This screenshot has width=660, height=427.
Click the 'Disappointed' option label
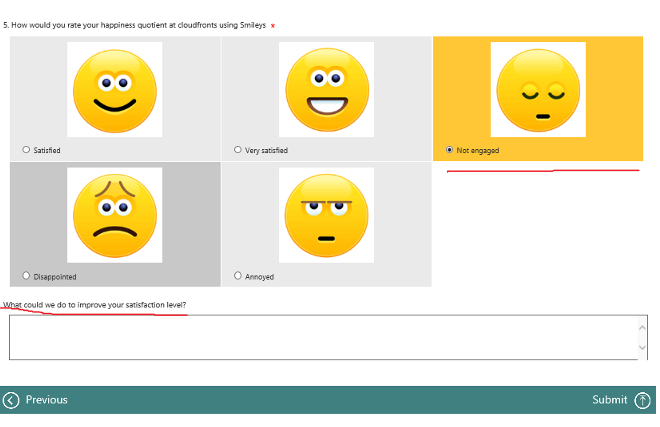(x=55, y=277)
